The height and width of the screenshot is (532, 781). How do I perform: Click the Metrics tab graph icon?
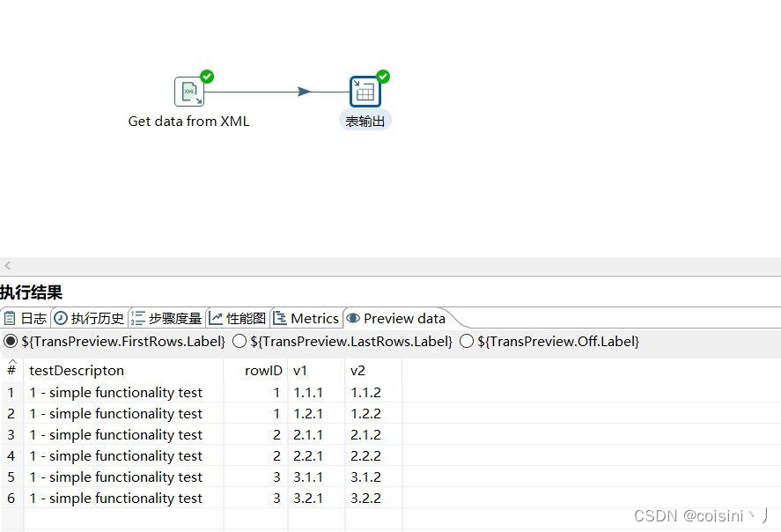282,318
